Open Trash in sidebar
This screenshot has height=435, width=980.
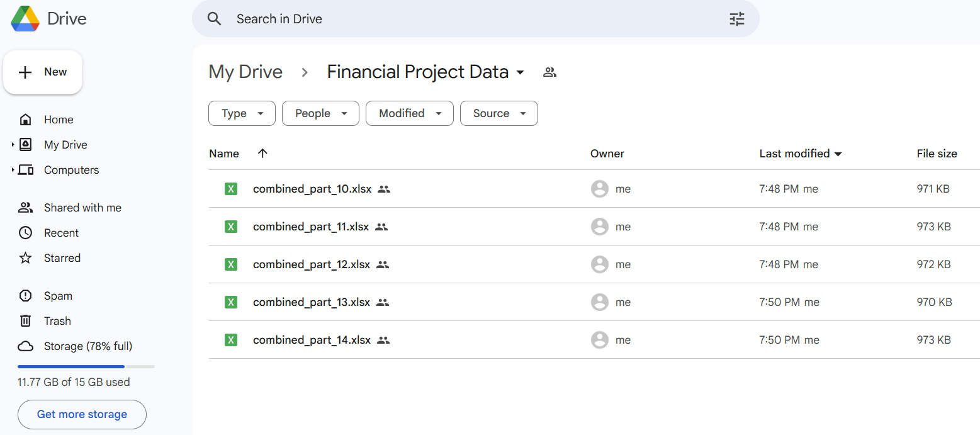(x=57, y=321)
